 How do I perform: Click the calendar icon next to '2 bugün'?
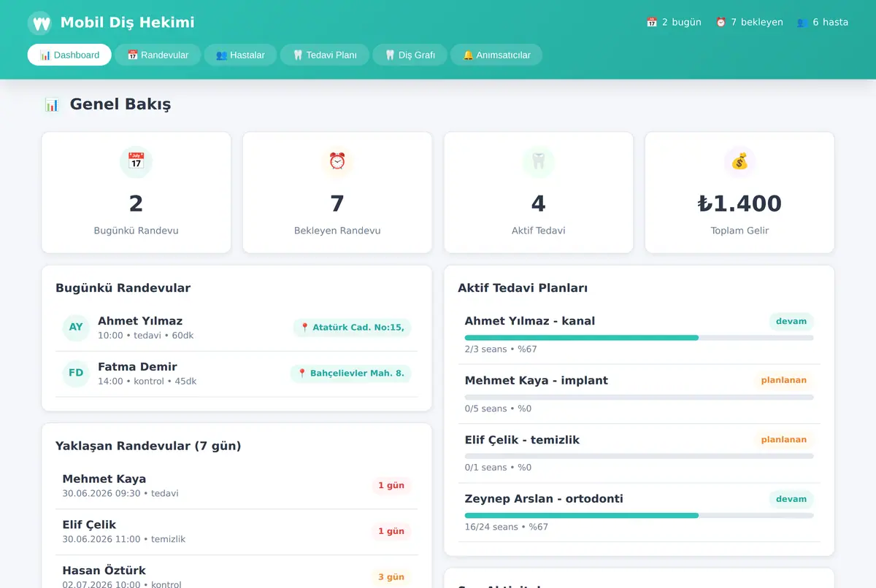[x=652, y=23]
